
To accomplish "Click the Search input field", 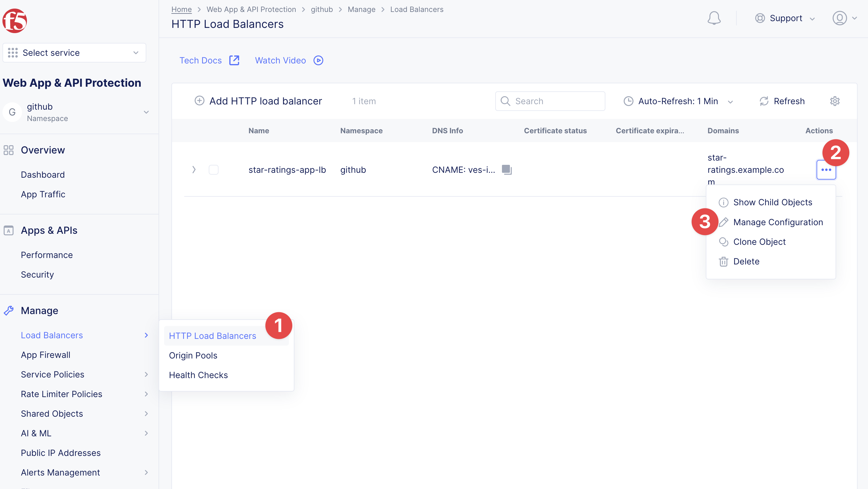I will click(550, 100).
